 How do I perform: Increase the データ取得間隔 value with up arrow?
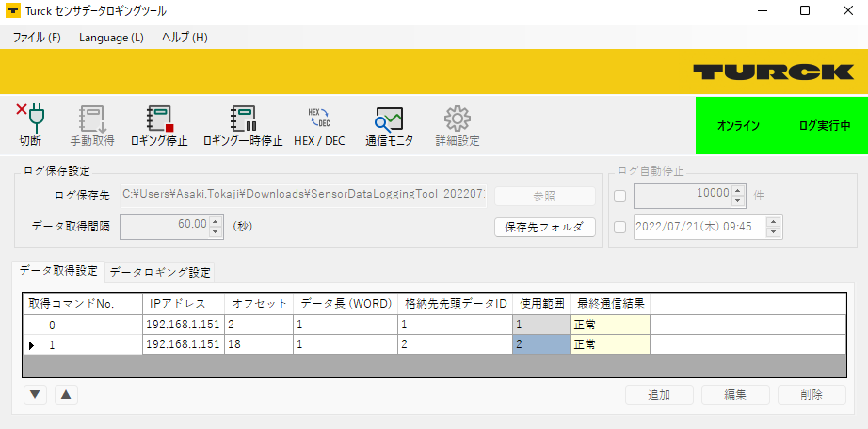(216, 221)
